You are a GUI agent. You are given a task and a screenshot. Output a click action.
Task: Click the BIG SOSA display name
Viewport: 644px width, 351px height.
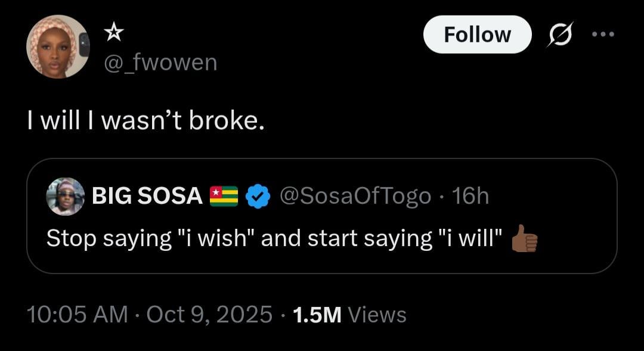(147, 196)
